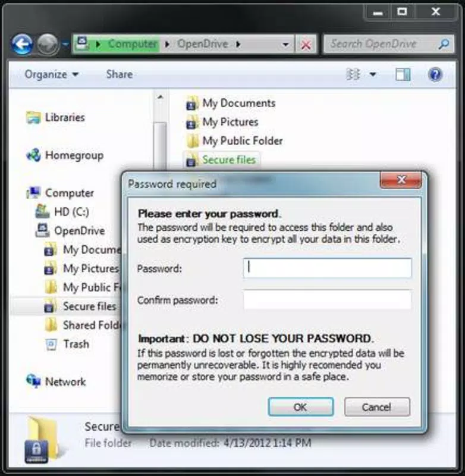Select Computer in the navigation pane
465x476 pixels.
point(70,193)
